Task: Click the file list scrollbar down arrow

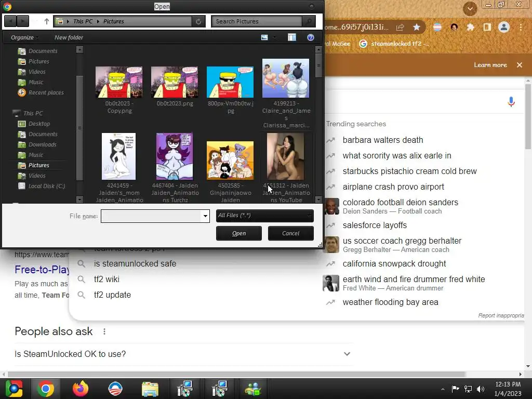Action: tap(318, 200)
